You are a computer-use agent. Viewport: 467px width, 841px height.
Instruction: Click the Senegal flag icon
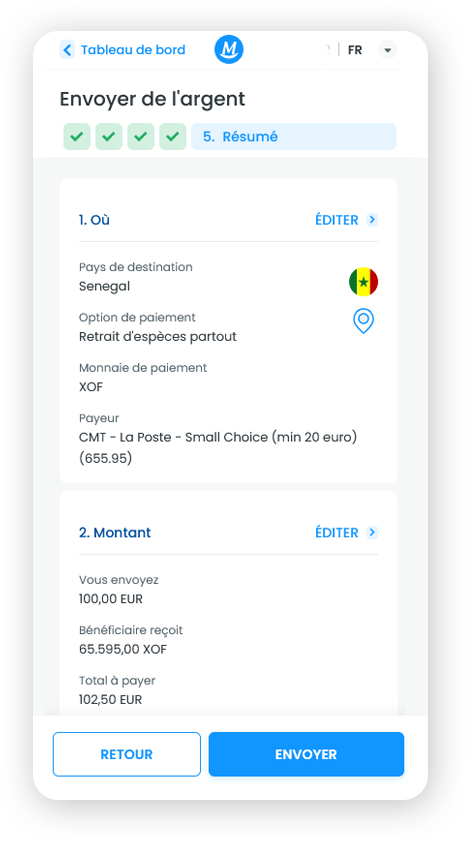point(363,282)
